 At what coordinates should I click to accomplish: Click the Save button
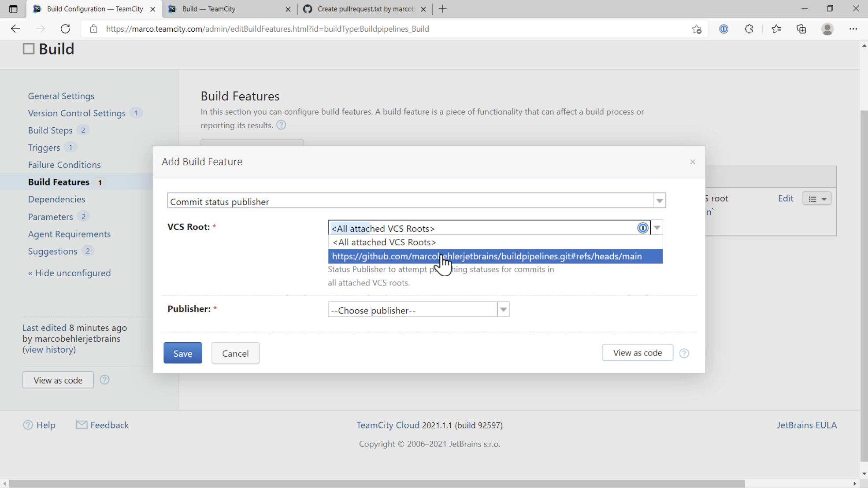[182, 353]
